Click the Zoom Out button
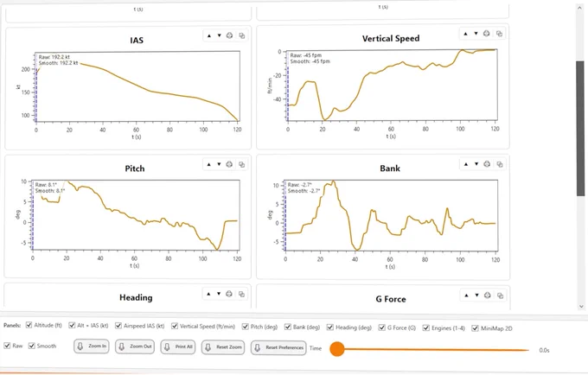Screen dimensions: 588x375 point(135,346)
